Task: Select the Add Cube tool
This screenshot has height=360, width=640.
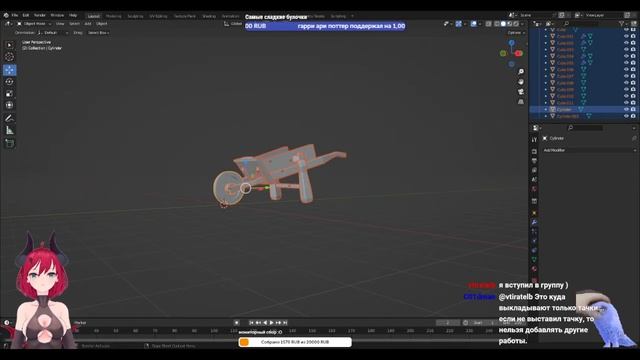Action: pos(9,143)
